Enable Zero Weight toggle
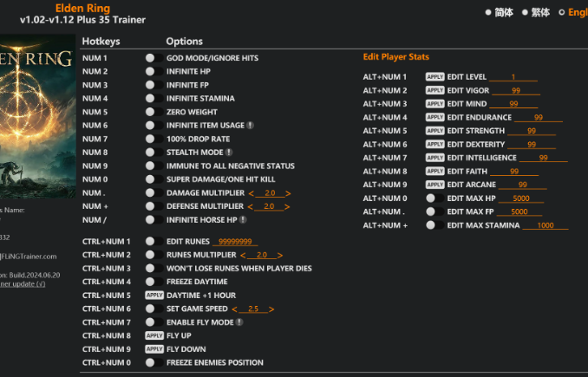 coord(154,112)
